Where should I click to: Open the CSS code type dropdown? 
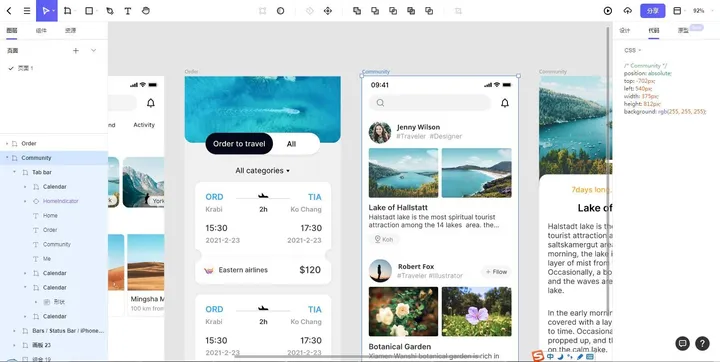pyautogui.click(x=632, y=50)
